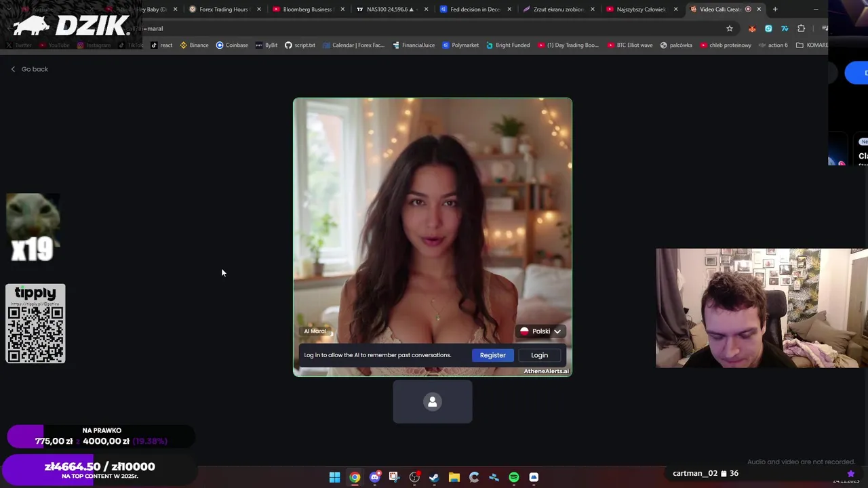868x488 pixels.
Task: Close the Bloomberg Business tab
Action: [x=342, y=9]
